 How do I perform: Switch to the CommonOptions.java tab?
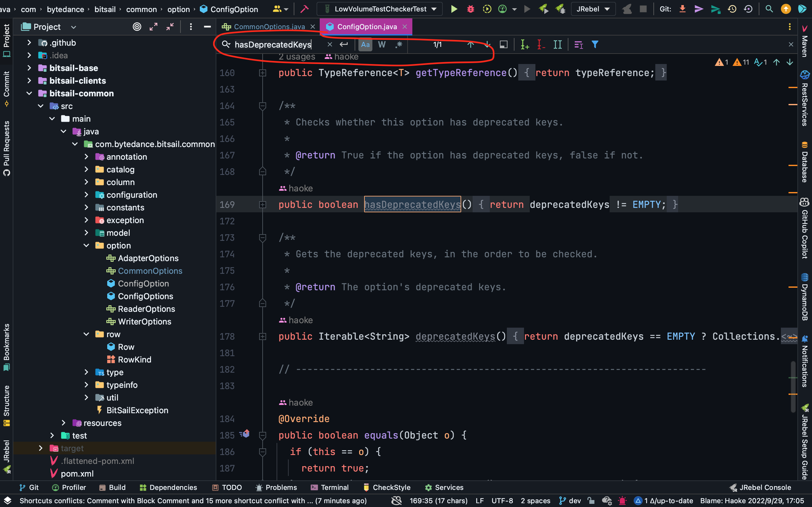tap(269, 27)
